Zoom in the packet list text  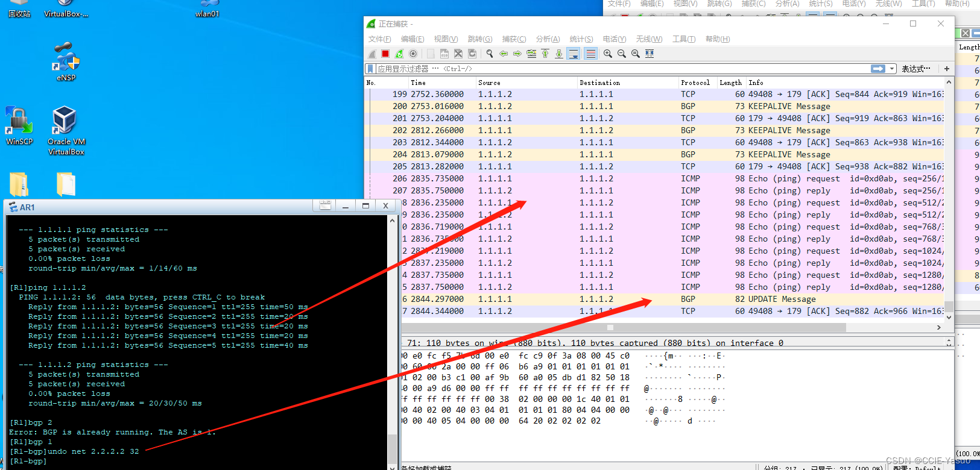pos(608,54)
